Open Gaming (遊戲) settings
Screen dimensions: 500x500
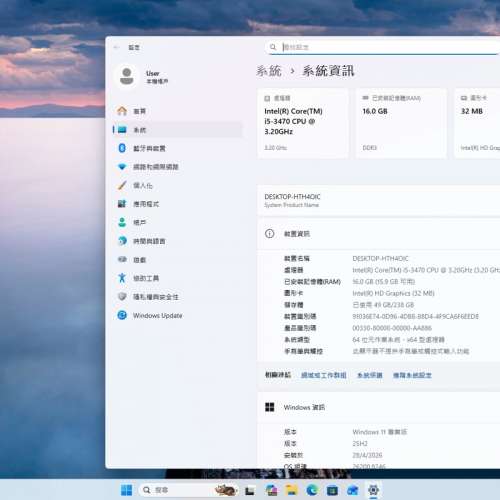[x=178, y=259]
